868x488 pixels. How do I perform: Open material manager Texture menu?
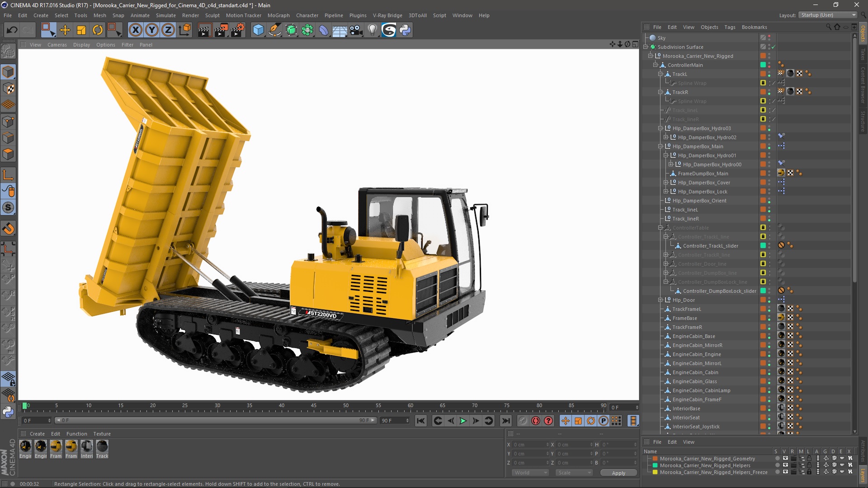[x=102, y=434]
